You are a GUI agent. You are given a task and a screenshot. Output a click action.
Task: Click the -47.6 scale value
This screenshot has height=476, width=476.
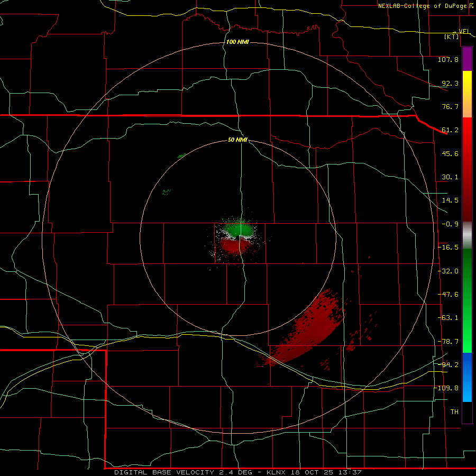tap(448, 295)
